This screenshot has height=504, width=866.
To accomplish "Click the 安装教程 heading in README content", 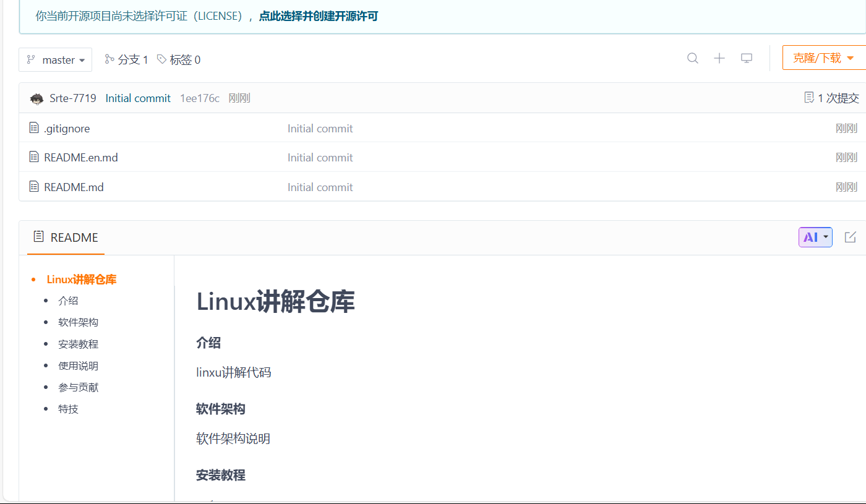I will click(221, 476).
